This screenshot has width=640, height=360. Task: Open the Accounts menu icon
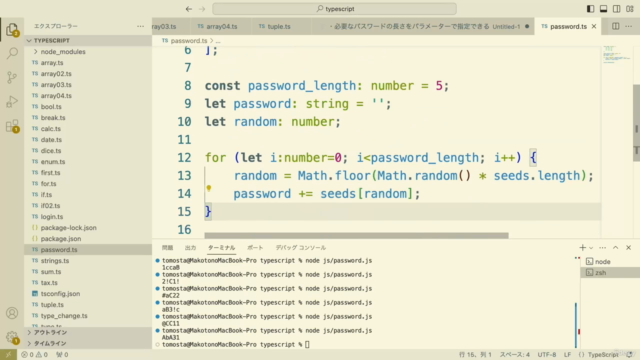(12, 313)
